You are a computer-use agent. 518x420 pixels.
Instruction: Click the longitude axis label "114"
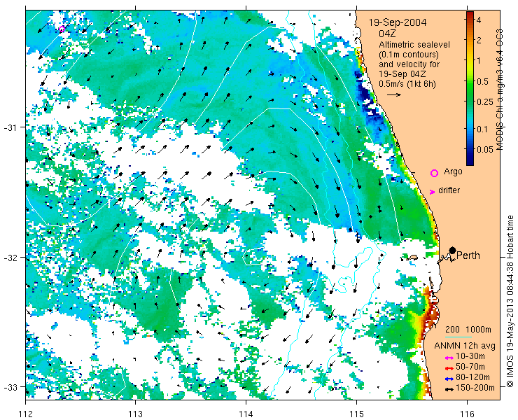[246, 414]
